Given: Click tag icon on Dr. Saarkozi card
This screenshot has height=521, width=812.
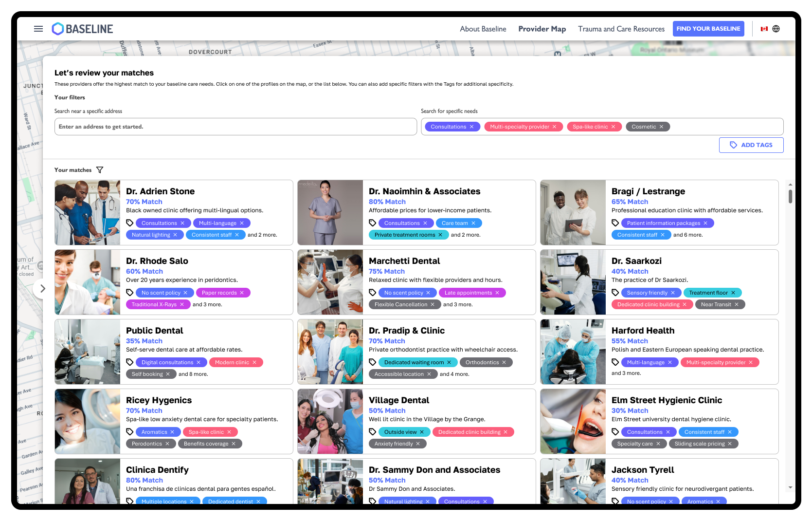Looking at the screenshot, I should [615, 293].
